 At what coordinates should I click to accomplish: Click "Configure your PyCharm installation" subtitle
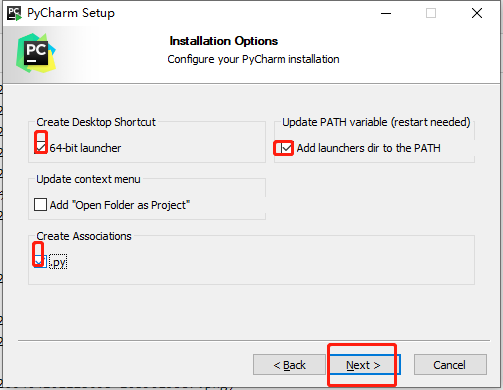(253, 59)
